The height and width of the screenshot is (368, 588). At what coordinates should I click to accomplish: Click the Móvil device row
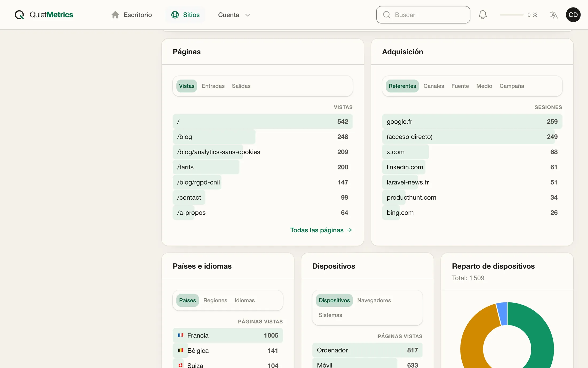[367, 363]
